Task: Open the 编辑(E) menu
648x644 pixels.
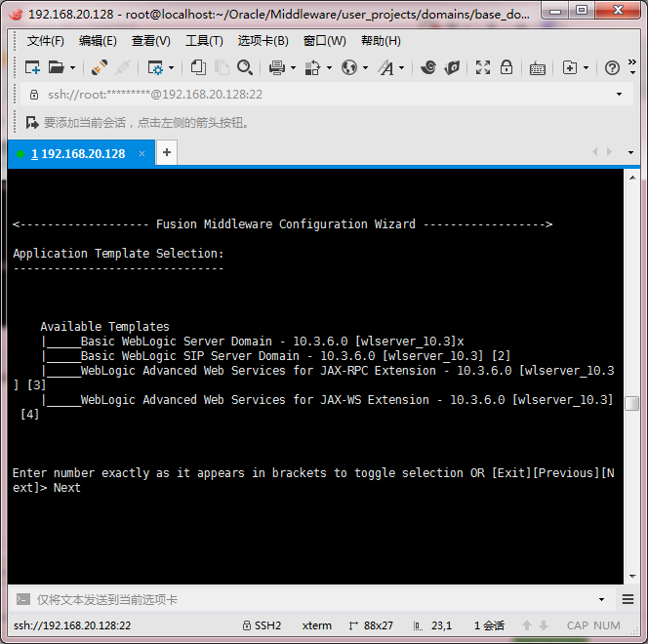Action: point(98,41)
